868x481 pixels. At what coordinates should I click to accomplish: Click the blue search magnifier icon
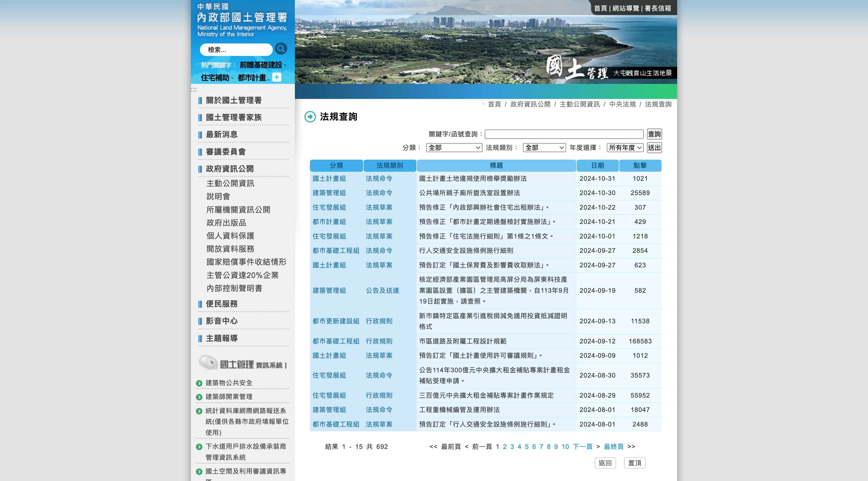[281, 49]
